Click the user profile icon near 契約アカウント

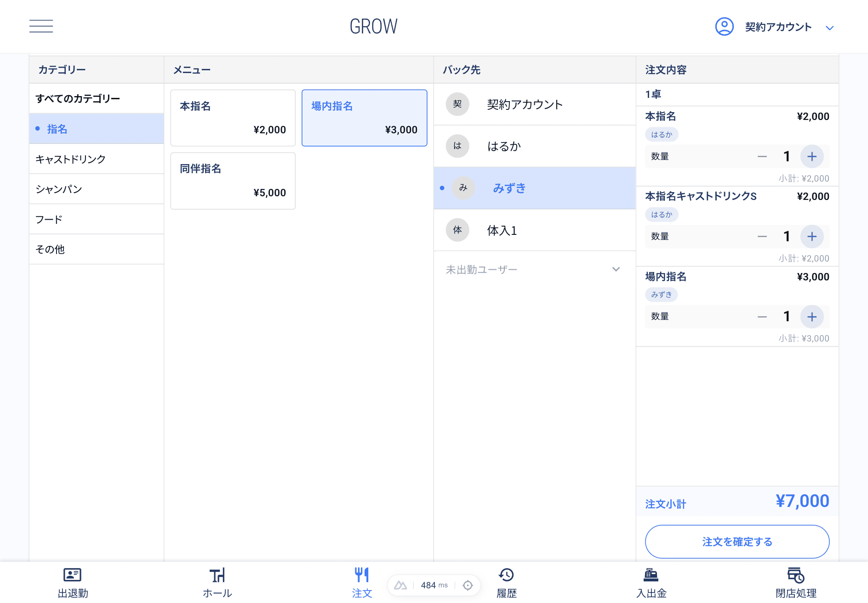[724, 27]
